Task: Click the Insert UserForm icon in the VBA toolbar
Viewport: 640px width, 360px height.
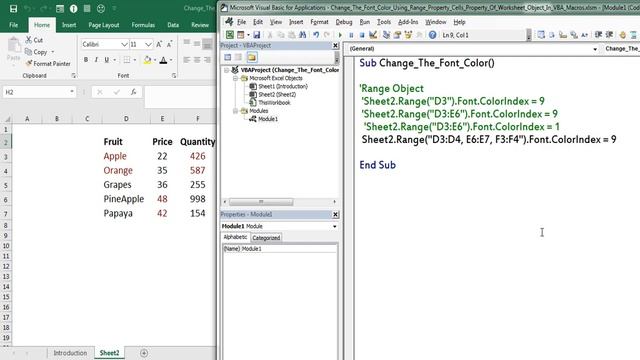Action: point(241,35)
